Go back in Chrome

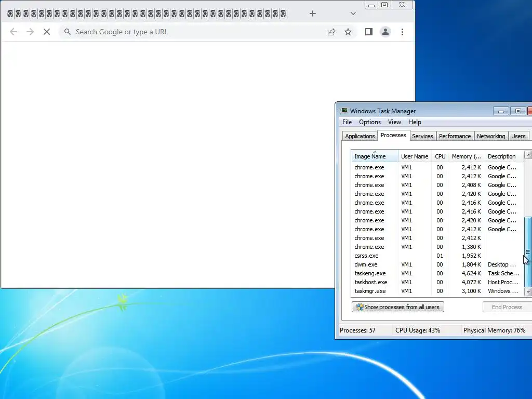[14, 32]
